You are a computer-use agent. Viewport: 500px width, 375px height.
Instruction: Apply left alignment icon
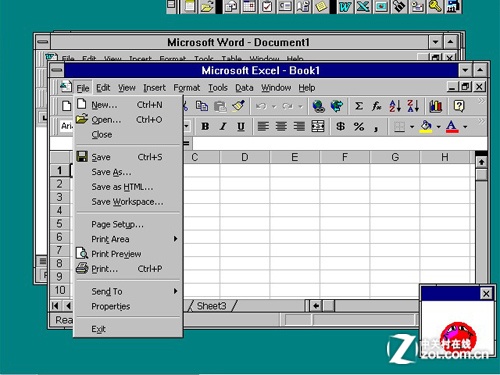click(x=263, y=126)
